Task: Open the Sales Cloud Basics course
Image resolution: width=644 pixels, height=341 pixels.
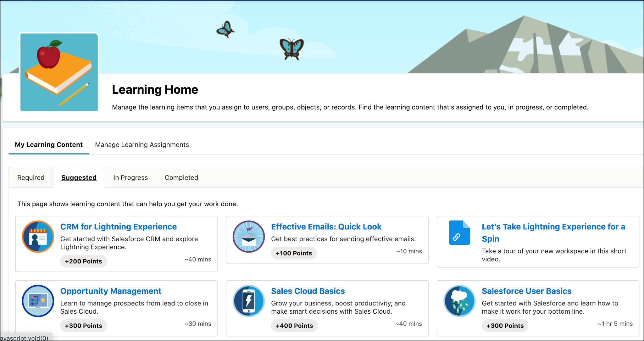Action: tap(308, 291)
